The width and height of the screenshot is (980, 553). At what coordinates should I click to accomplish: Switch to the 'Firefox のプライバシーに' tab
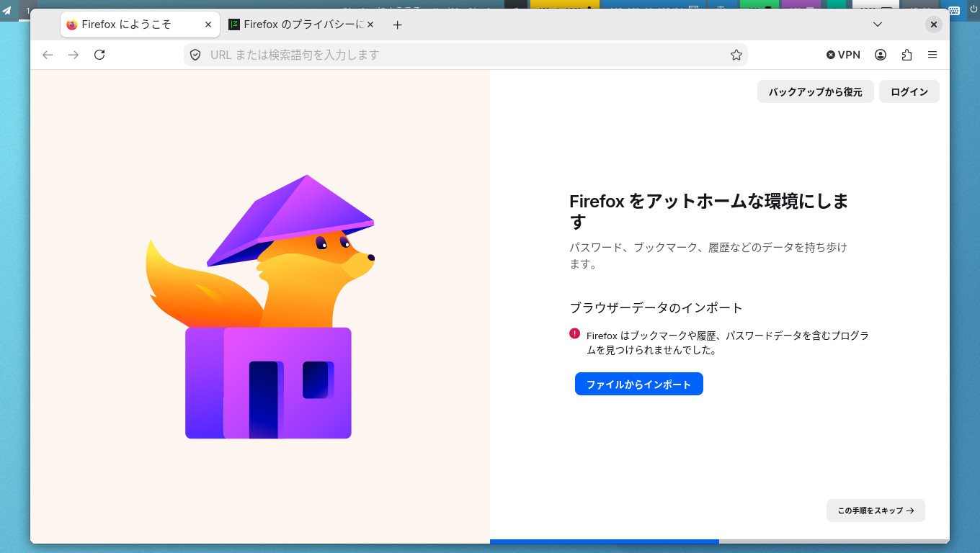pyautogui.click(x=303, y=24)
